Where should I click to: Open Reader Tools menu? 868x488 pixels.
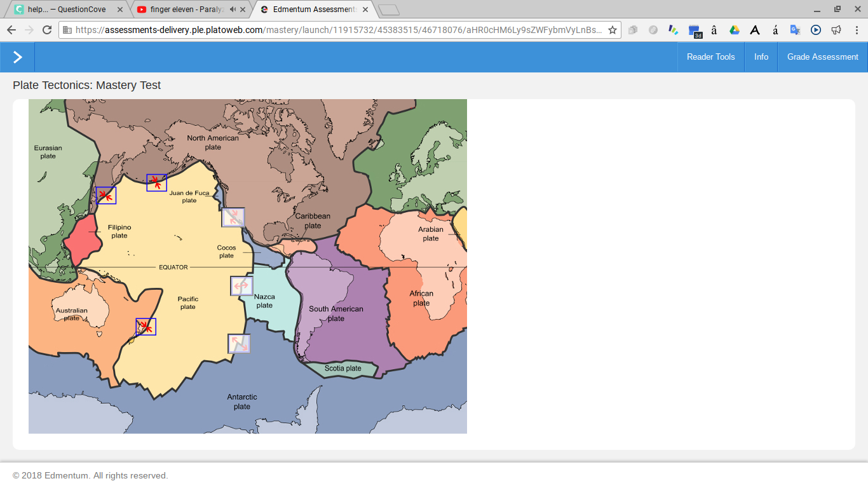710,57
